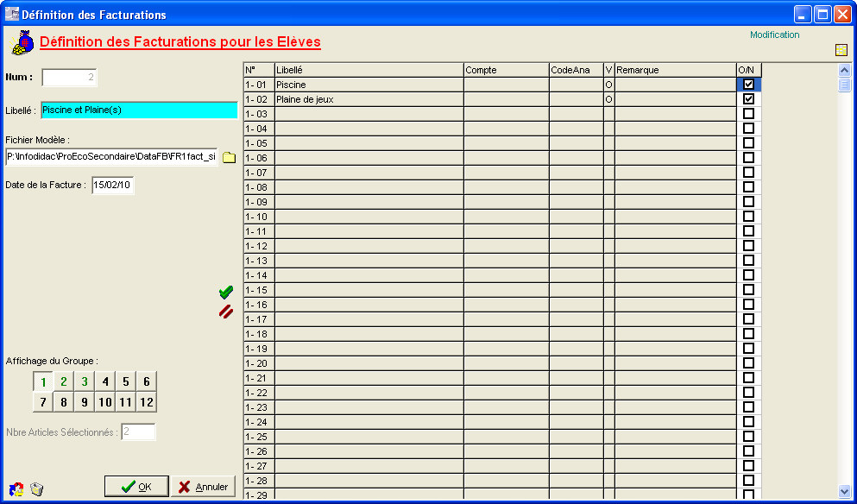
Task: Show group 5 articles
Action: (126, 381)
